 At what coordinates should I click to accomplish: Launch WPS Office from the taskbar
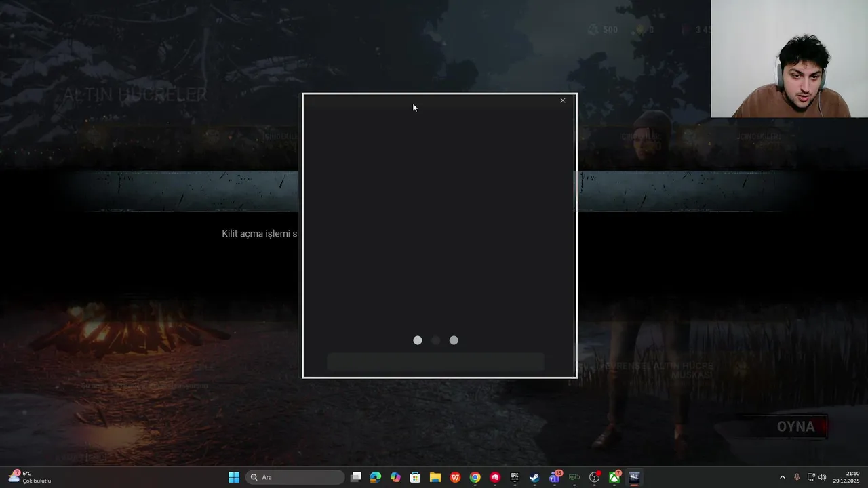click(455, 477)
